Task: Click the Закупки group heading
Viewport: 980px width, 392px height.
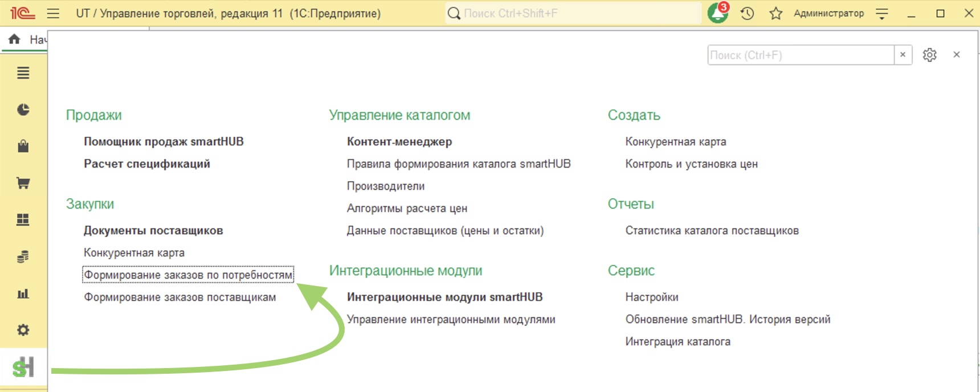Action: tap(90, 204)
